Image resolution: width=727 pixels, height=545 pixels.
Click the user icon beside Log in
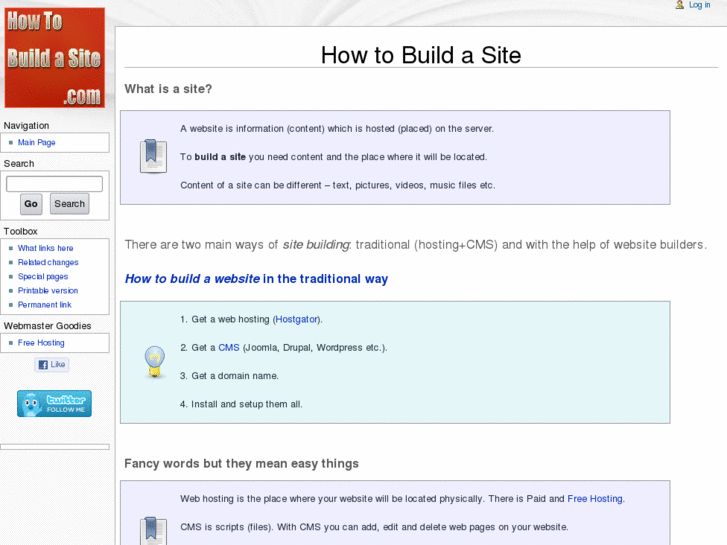[679, 5]
